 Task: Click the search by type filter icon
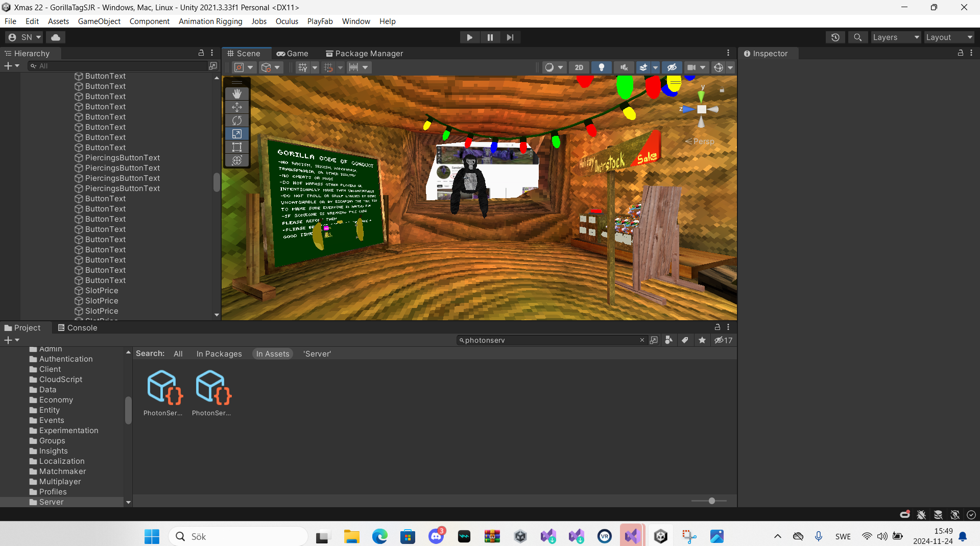[x=668, y=340]
